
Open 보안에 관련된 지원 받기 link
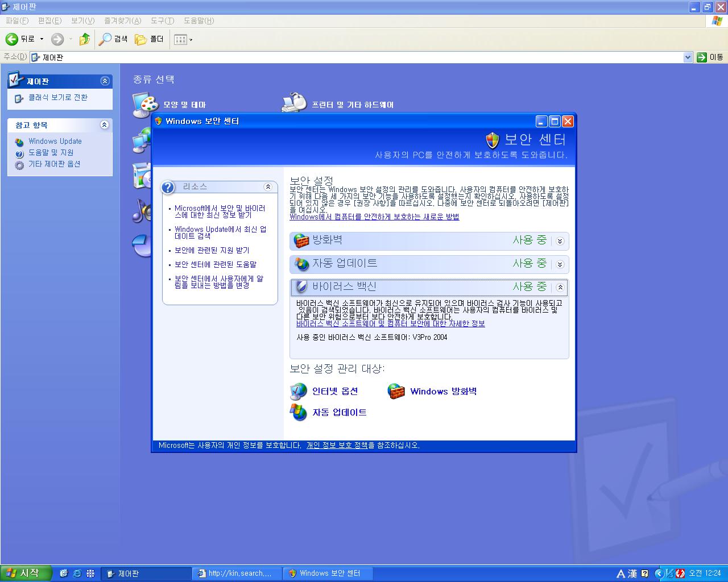[212, 250]
